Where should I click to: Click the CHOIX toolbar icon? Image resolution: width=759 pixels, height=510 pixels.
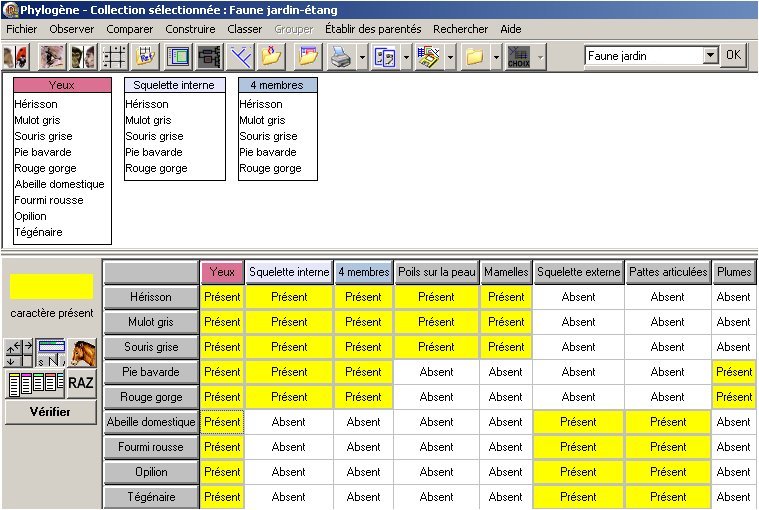(x=518, y=57)
